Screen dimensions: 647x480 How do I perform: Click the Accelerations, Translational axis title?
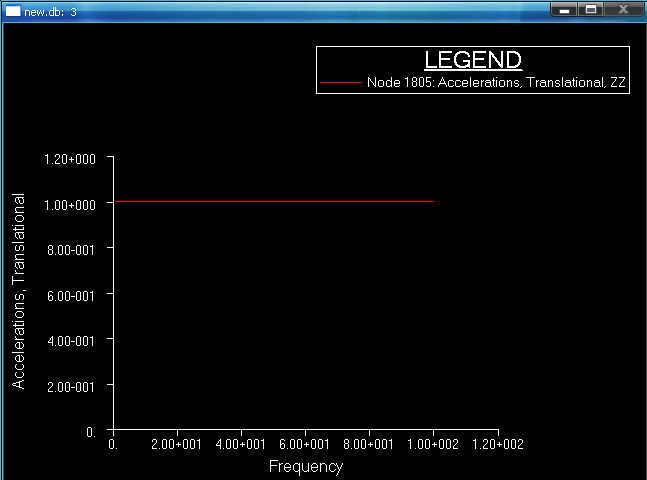[19, 291]
